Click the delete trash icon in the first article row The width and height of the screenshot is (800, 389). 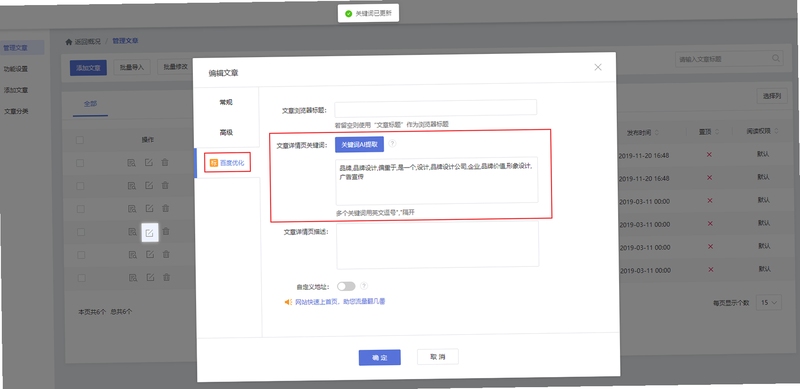click(x=165, y=162)
